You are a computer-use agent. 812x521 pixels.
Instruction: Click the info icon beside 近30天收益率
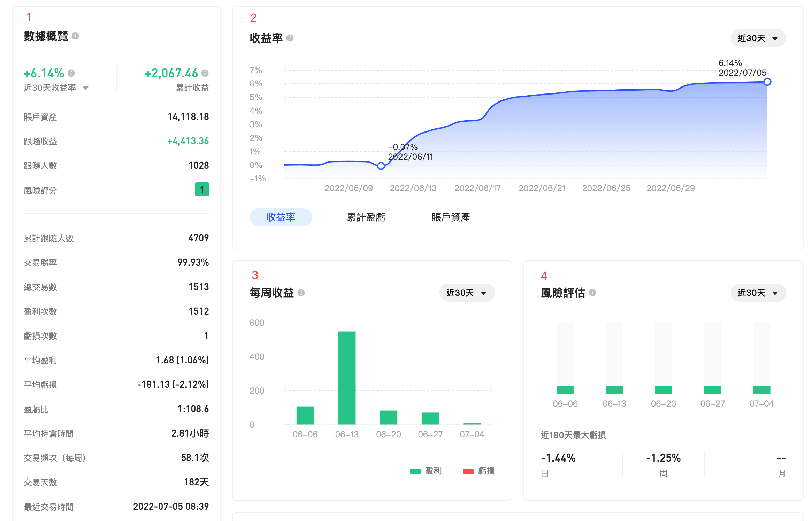(72, 73)
